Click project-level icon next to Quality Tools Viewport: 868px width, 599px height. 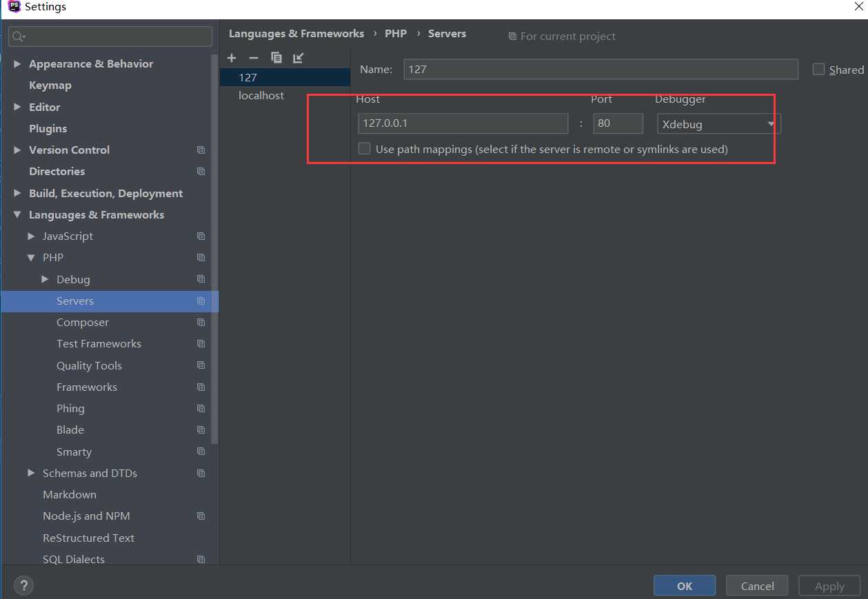tap(201, 365)
